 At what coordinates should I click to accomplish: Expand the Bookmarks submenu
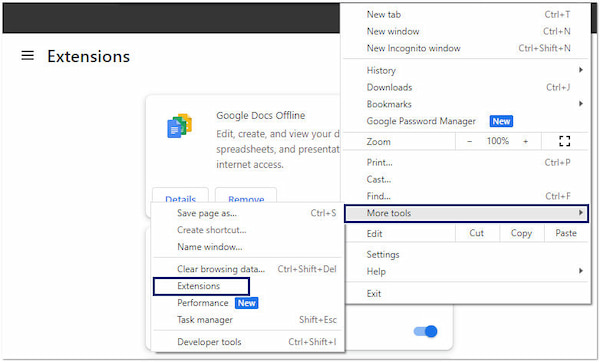pyautogui.click(x=466, y=104)
